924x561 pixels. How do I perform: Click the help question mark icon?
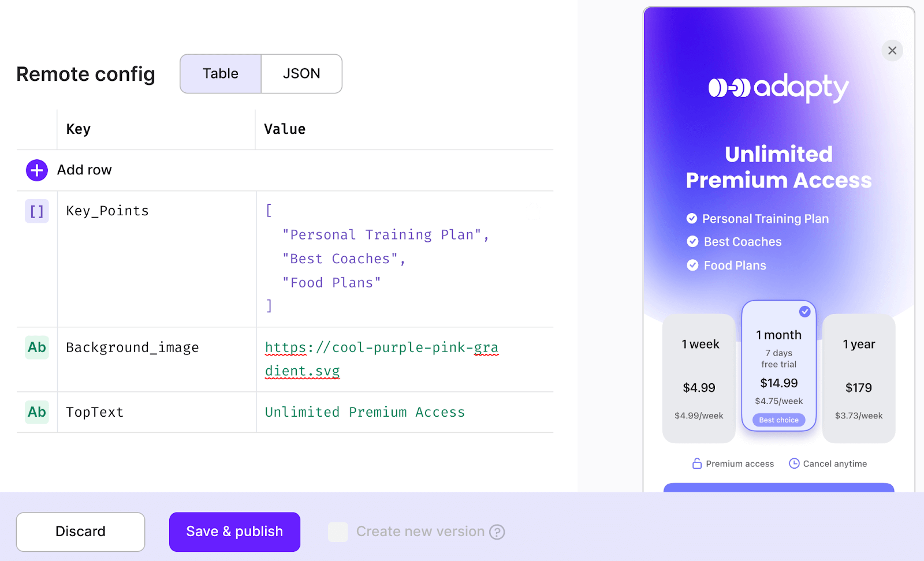pos(497,532)
